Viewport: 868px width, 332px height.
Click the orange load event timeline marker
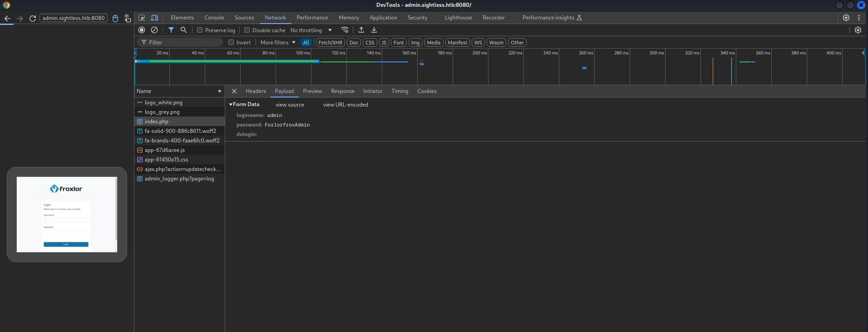[x=713, y=71]
